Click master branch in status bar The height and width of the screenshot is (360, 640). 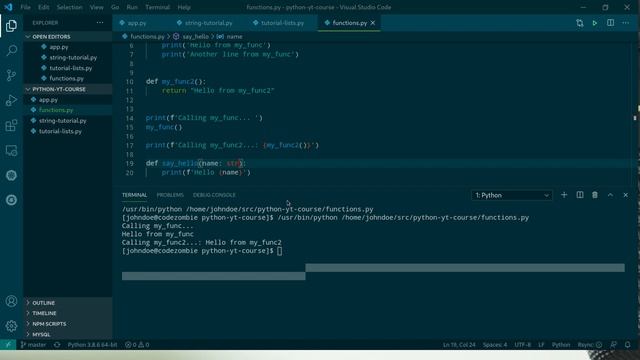[x=33, y=344]
